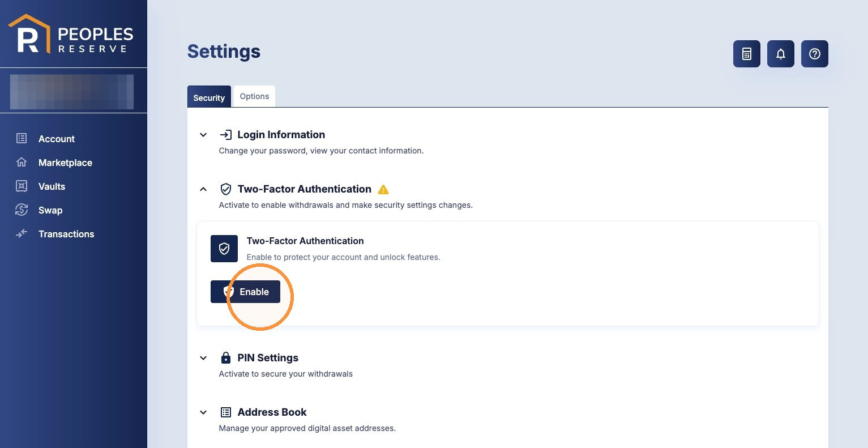The height and width of the screenshot is (448, 868).
Task: Click the Peoples Reserve logo
Action: [71, 35]
